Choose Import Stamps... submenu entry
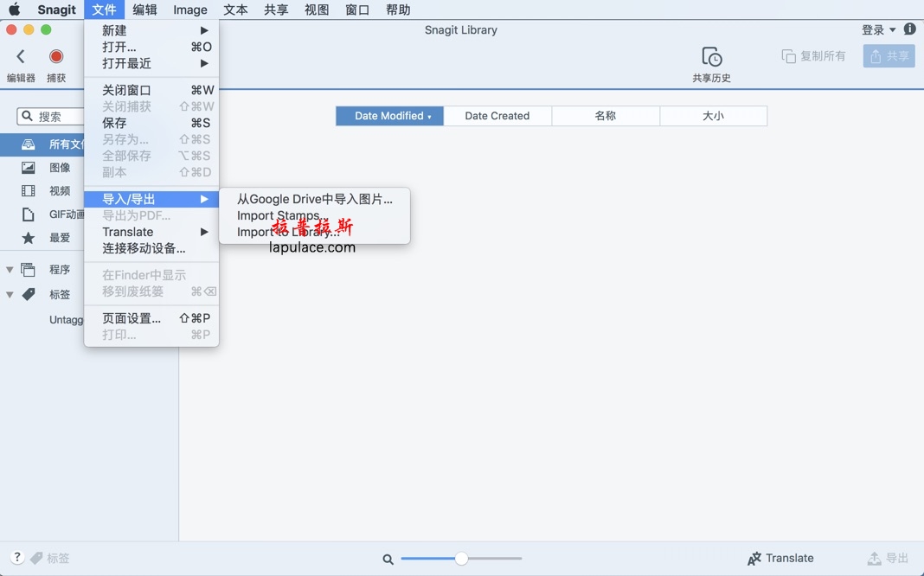 314,215
